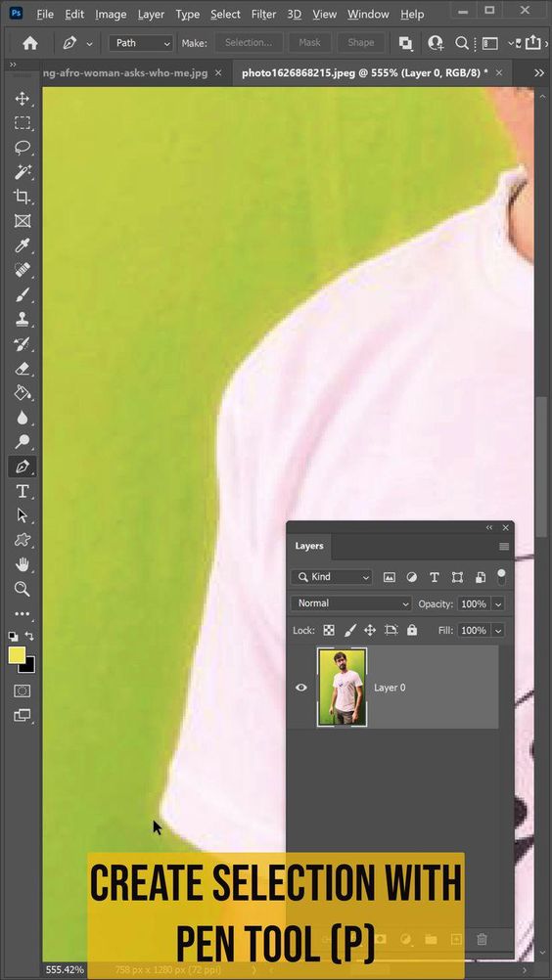Select the History Brush tool
The image size is (552, 980).
(x=23, y=343)
